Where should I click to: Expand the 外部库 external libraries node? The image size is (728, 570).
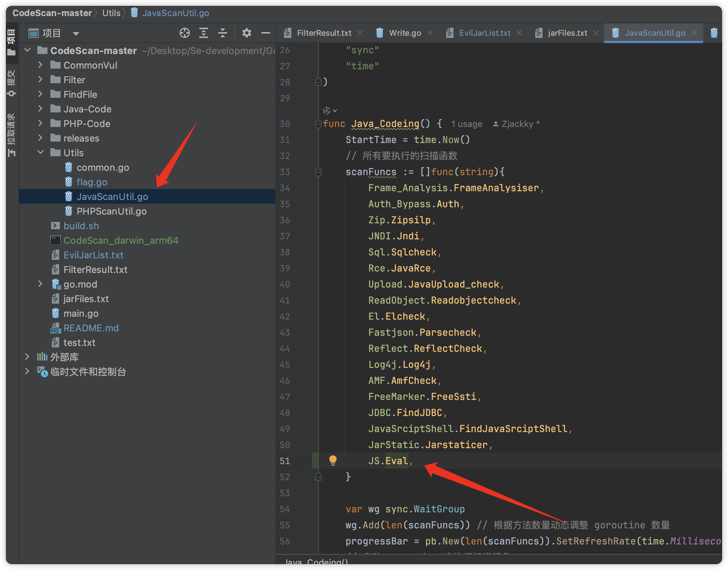point(27,357)
